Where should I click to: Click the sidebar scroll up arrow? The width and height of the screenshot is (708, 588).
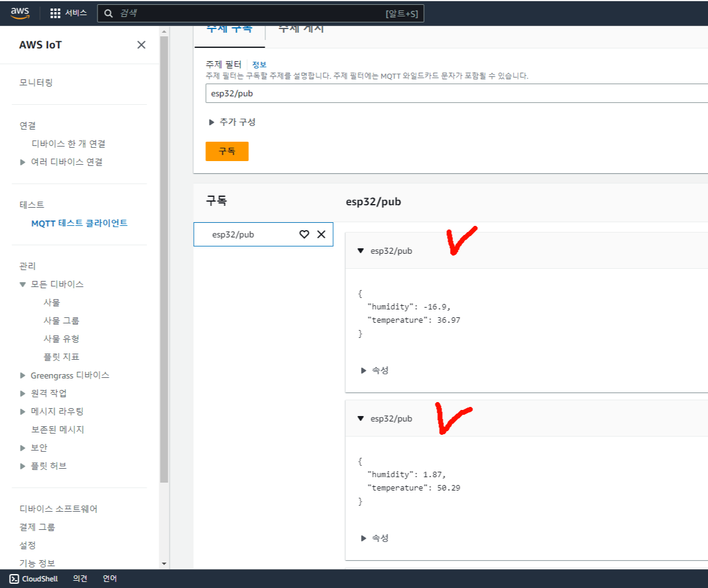[x=164, y=31]
